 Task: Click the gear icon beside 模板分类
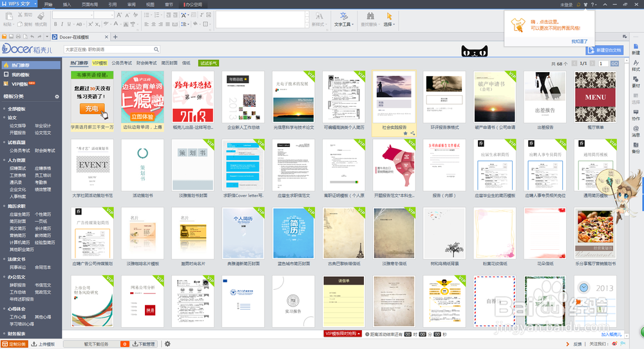tap(57, 97)
